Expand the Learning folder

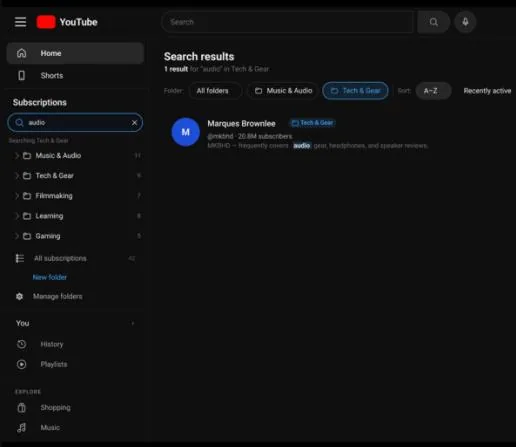click(x=16, y=216)
